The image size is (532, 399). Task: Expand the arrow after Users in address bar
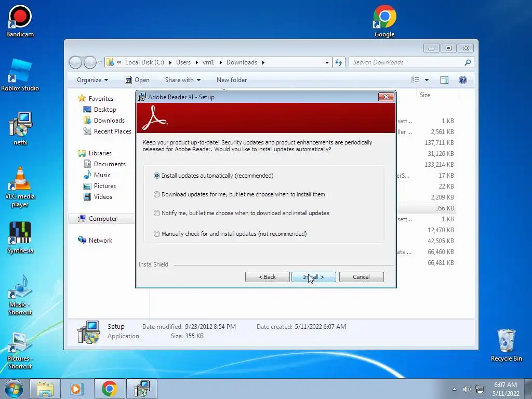(x=197, y=62)
